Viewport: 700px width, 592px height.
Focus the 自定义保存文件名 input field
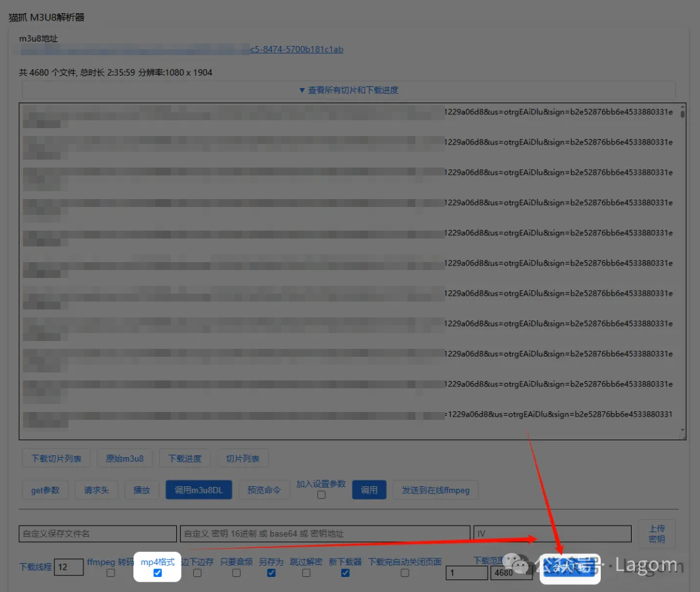(98, 534)
